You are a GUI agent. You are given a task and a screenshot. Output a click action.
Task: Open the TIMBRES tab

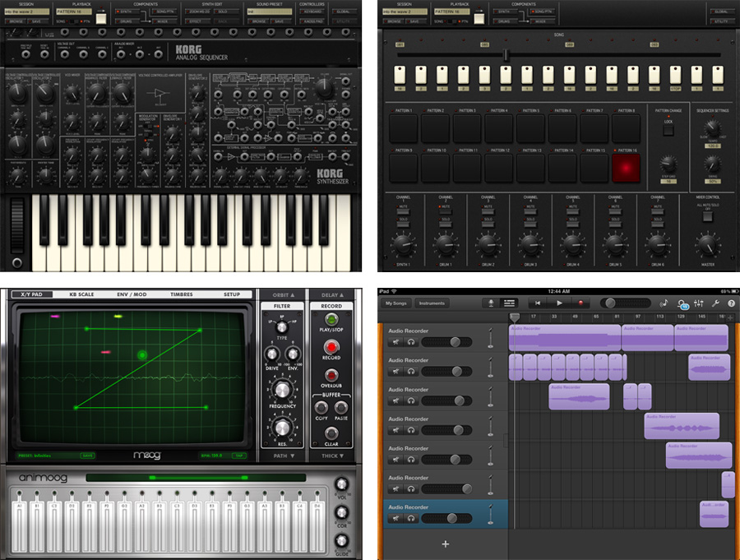(x=182, y=294)
